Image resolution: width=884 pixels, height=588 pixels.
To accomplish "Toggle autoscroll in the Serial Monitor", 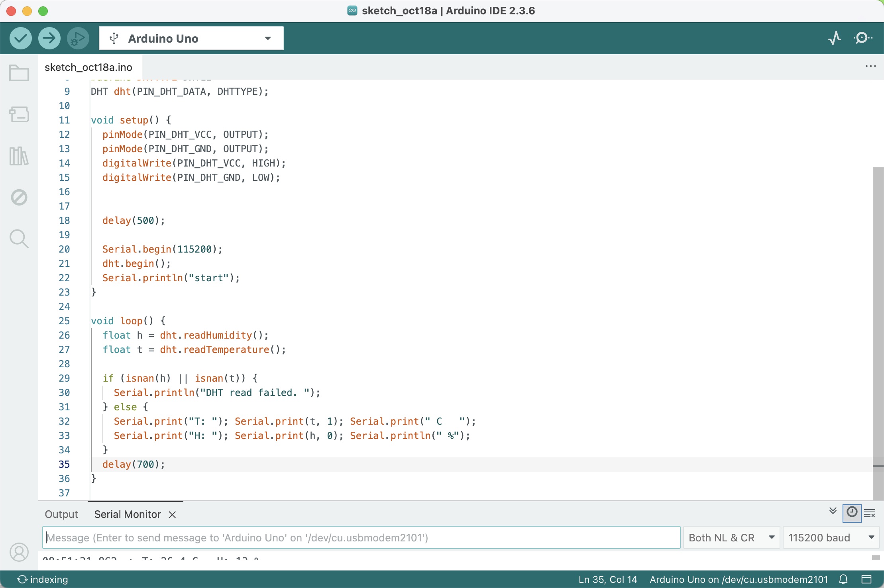I will tap(832, 511).
